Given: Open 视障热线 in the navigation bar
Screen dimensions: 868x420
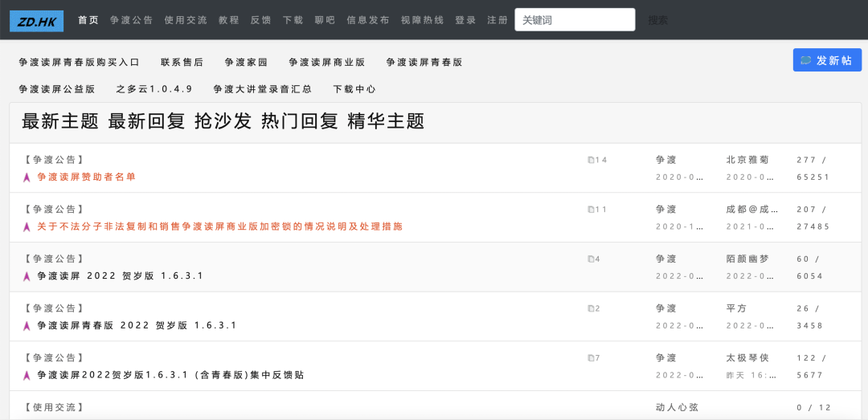Looking at the screenshot, I should 423,20.
